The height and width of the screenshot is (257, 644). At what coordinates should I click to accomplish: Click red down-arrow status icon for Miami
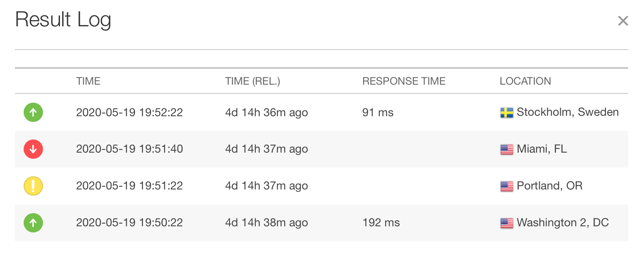pos(33,150)
